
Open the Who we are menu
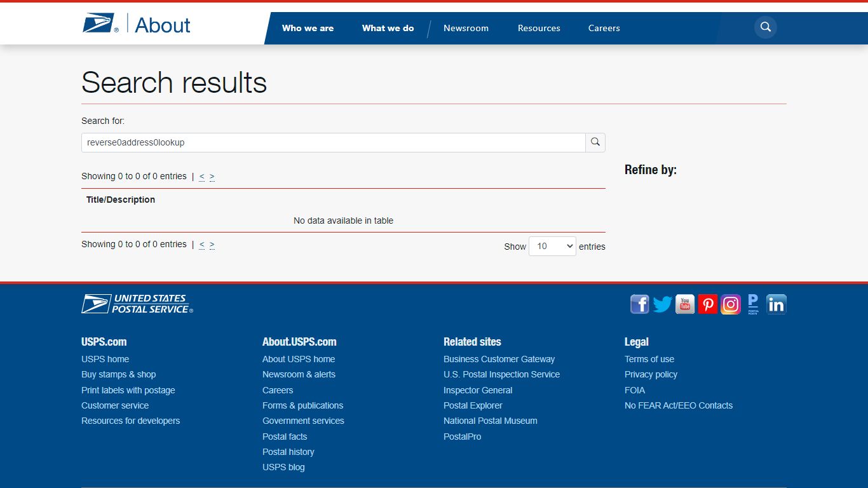click(308, 28)
